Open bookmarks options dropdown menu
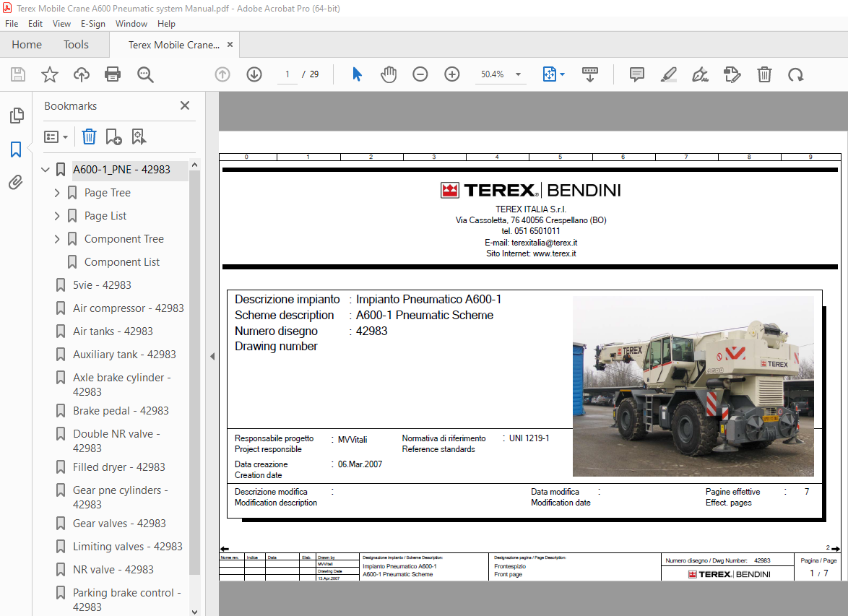 pos(56,136)
